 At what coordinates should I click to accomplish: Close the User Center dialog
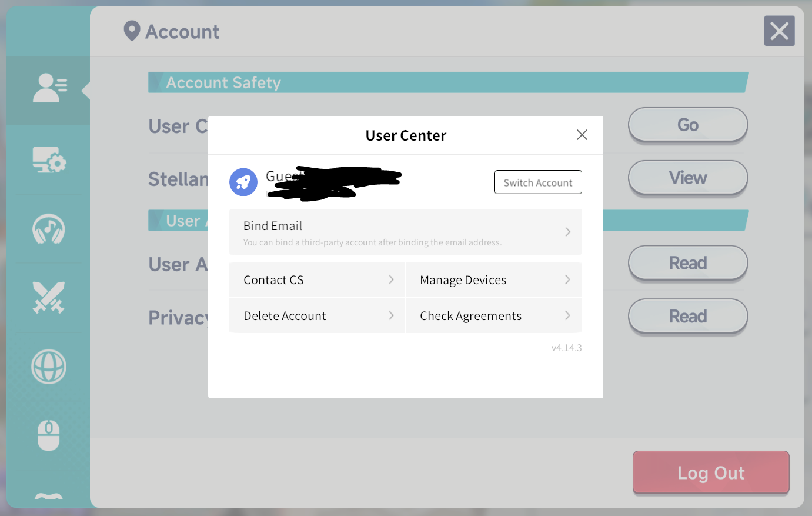pyautogui.click(x=582, y=135)
